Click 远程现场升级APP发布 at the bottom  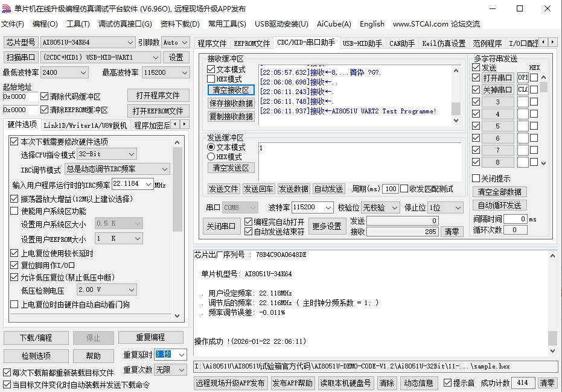(x=231, y=382)
